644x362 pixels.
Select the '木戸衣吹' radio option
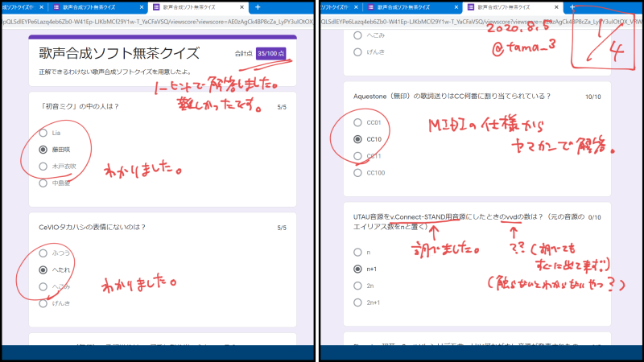[x=43, y=167]
